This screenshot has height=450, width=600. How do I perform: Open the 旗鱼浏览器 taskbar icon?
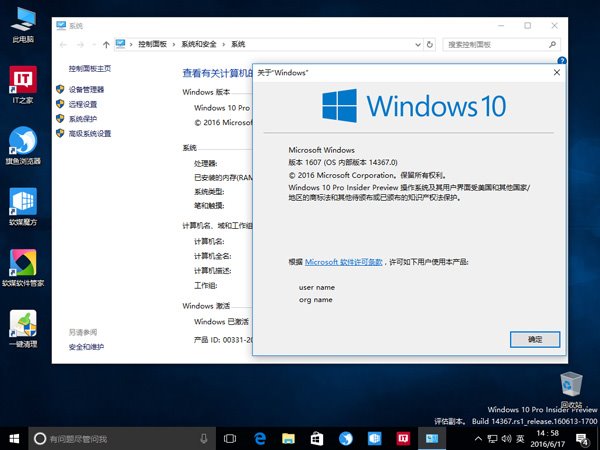(x=346, y=439)
